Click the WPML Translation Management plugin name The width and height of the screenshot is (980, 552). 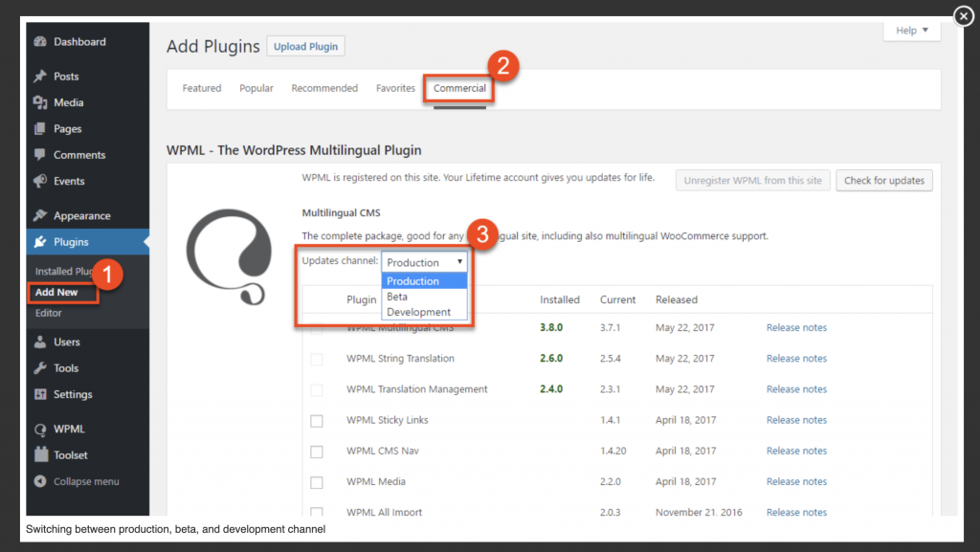[x=417, y=389]
